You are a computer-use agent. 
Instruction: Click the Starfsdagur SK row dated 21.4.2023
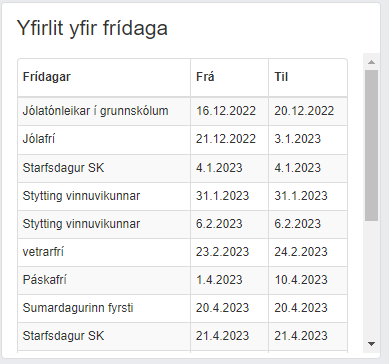pyautogui.click(x=182, y=336)
